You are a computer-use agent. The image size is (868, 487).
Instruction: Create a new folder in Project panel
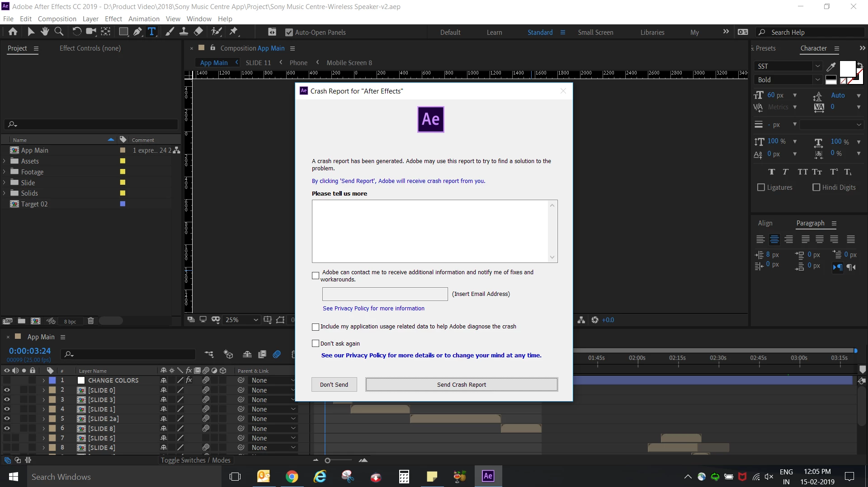tap(21, 321)
